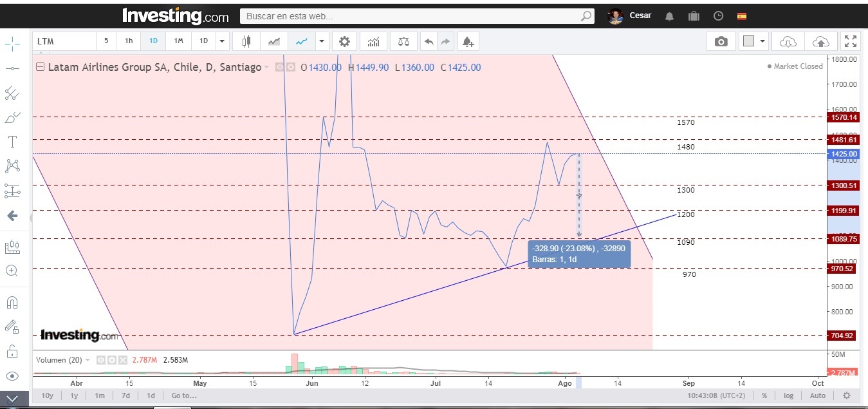Focus the Buscar en esta web search box
The height and width of the screenshot is (409, 868).
pyautogui.click(x=417, y=16)
